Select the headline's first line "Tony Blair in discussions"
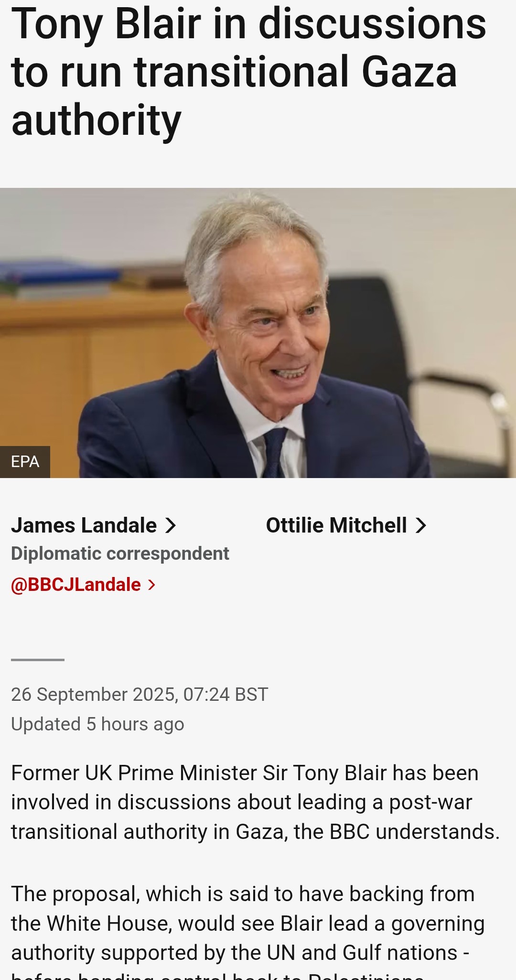This screenshot has width=516, height=980. coord(248,24)
